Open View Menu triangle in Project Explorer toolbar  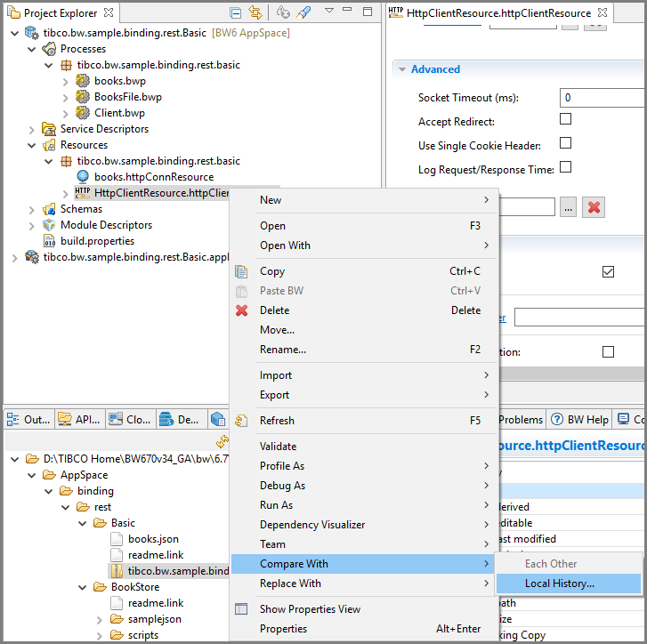329,11
